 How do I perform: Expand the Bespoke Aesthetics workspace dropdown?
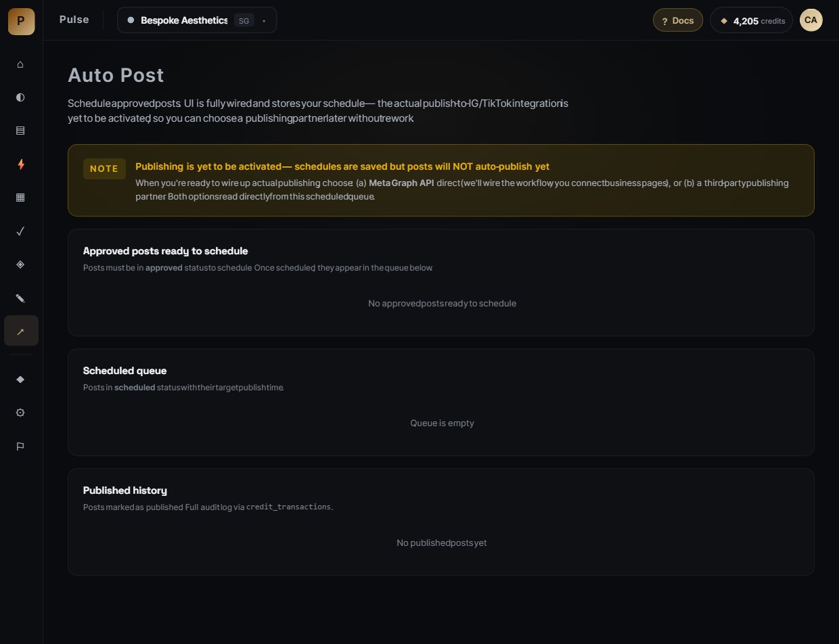click(197, 20)
